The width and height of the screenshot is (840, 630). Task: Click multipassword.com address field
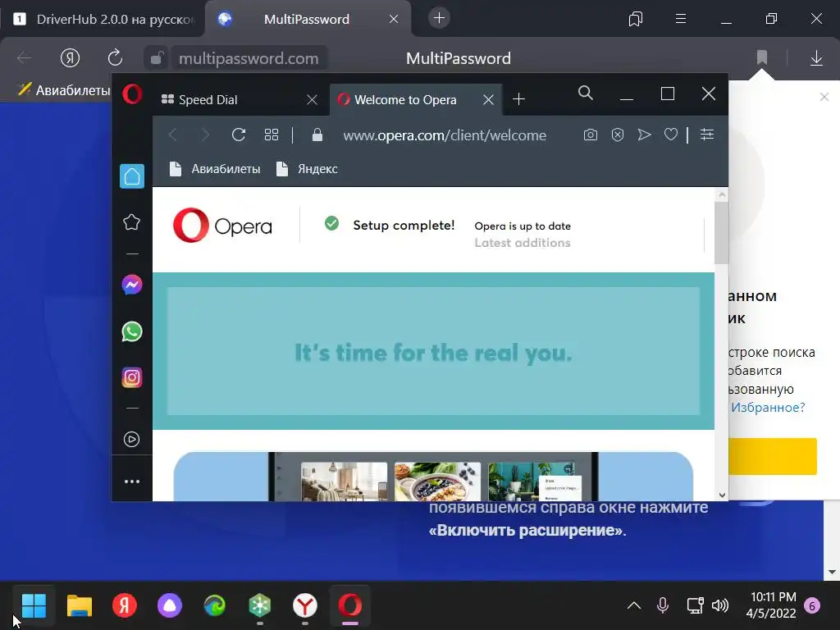[x=249, y=58]
